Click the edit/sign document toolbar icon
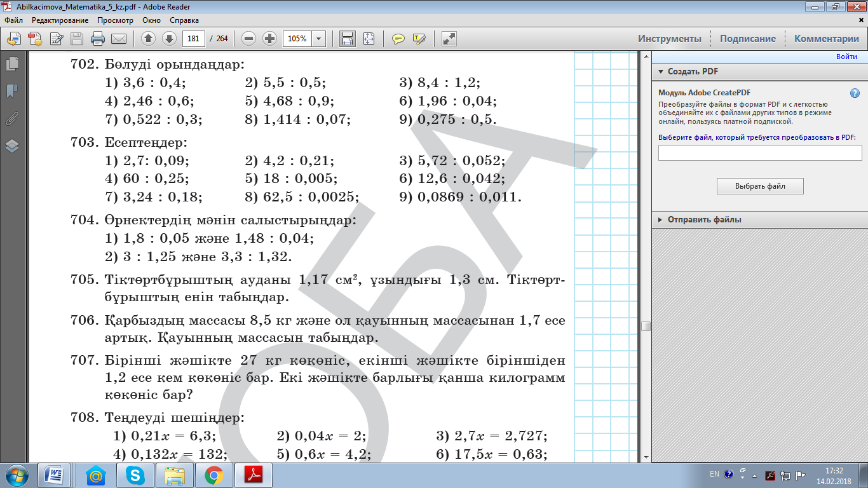The height and width of the screenshot is (488, 868). (x=57, y=39)
